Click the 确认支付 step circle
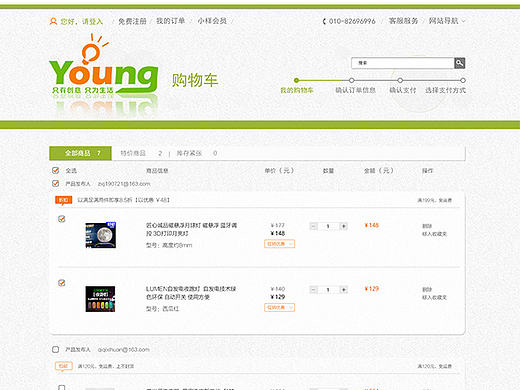 point(400,80)
